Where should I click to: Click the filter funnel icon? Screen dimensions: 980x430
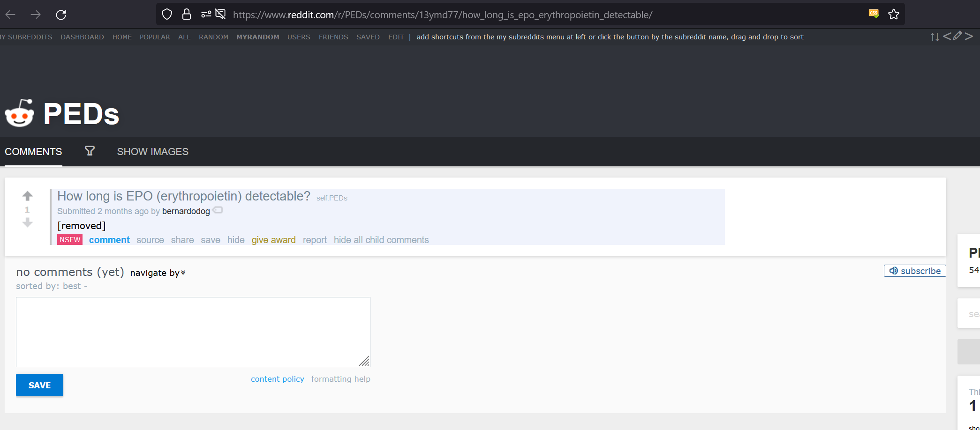(90, 151)
